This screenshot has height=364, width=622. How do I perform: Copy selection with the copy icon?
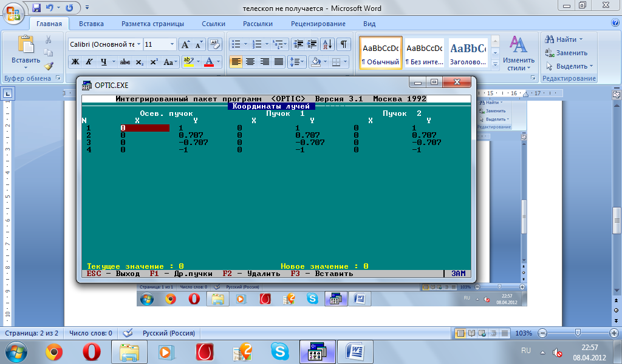(49, 53)
